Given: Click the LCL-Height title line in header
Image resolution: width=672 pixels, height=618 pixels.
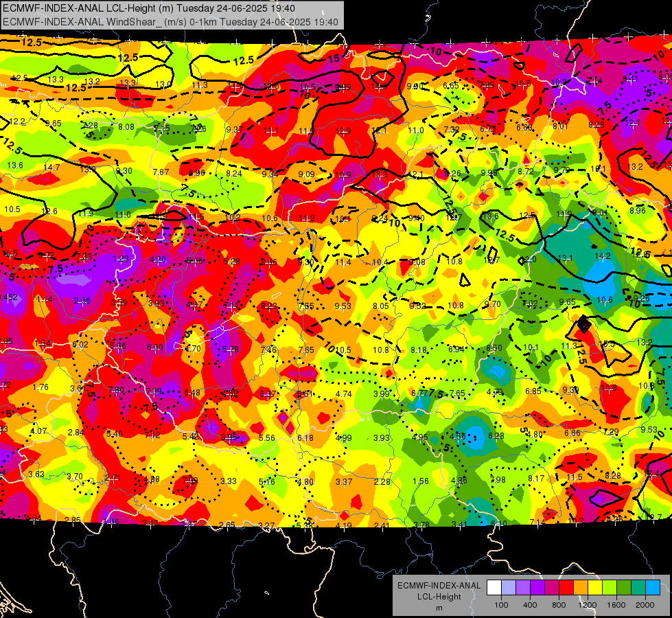Looking at the screenshot, I should coord(149,8).
